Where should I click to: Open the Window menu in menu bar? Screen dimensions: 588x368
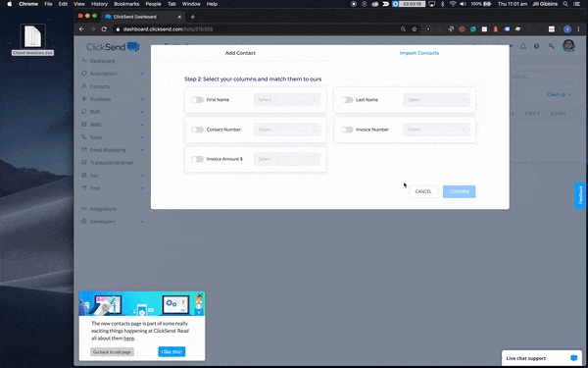(x=191, y=4)
